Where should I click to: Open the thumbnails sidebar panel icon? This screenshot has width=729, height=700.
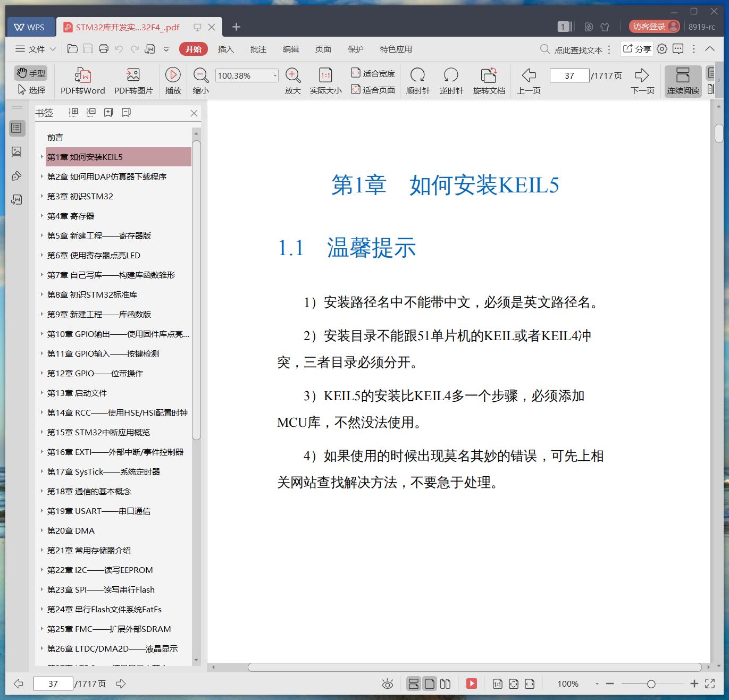coord(16,151)
